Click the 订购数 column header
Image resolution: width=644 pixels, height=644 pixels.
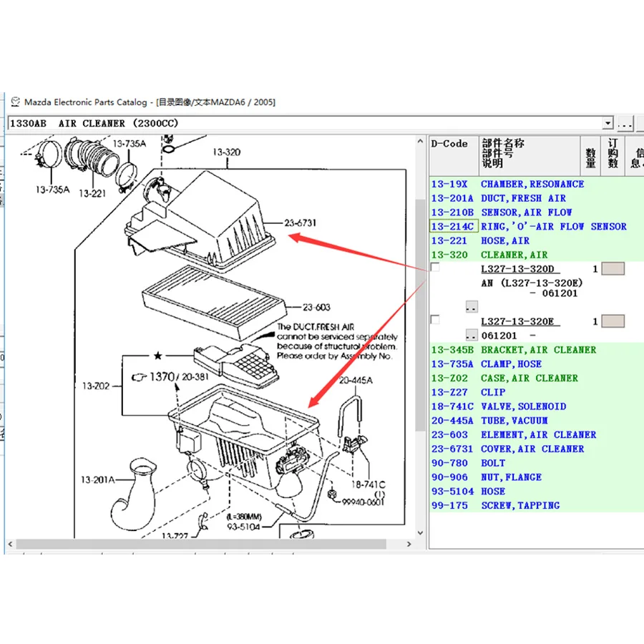point(613,156)
